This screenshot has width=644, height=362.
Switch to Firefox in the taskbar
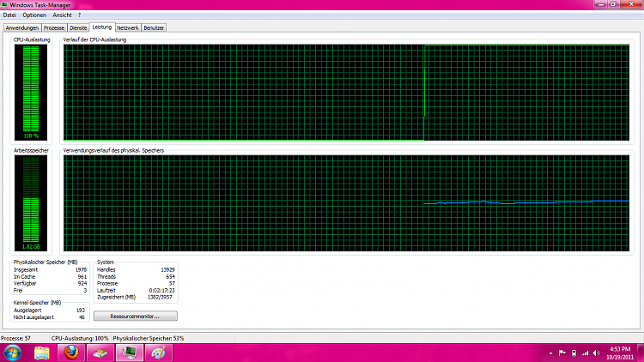[x=71, y=353]
